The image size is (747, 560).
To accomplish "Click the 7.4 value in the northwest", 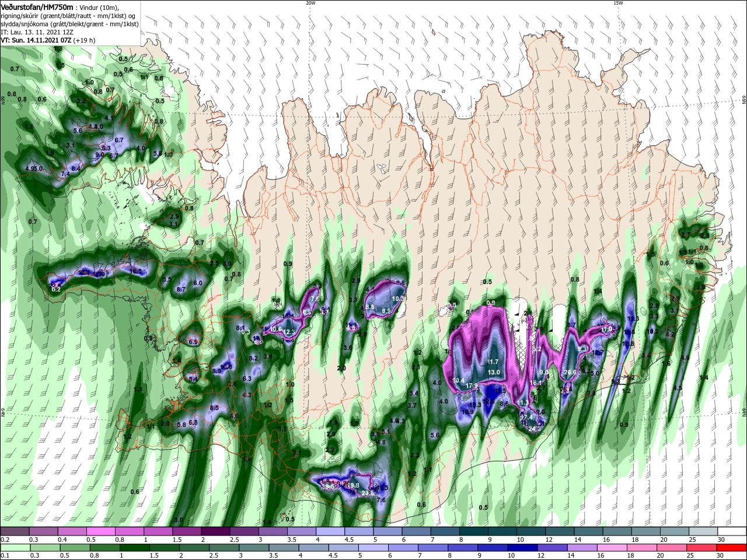I will (x=65, y=174).
